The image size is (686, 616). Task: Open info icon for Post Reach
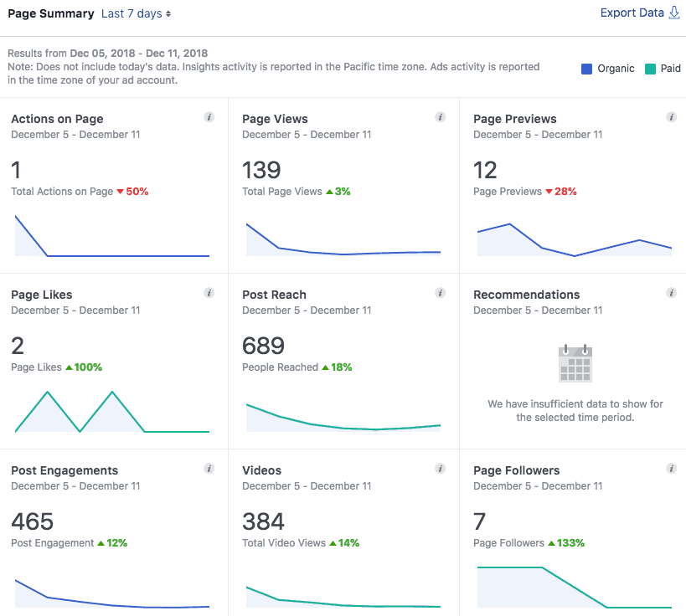tap(440, 293)
